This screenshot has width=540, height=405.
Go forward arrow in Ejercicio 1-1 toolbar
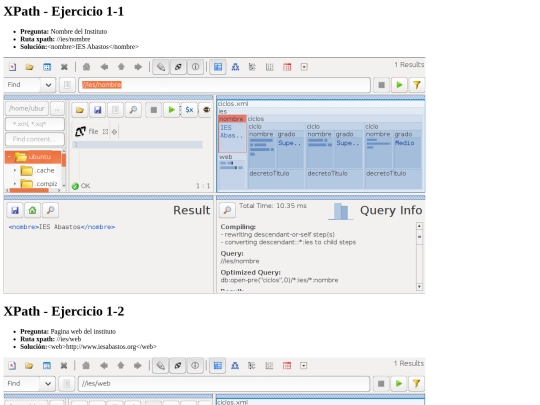[138, 67]
